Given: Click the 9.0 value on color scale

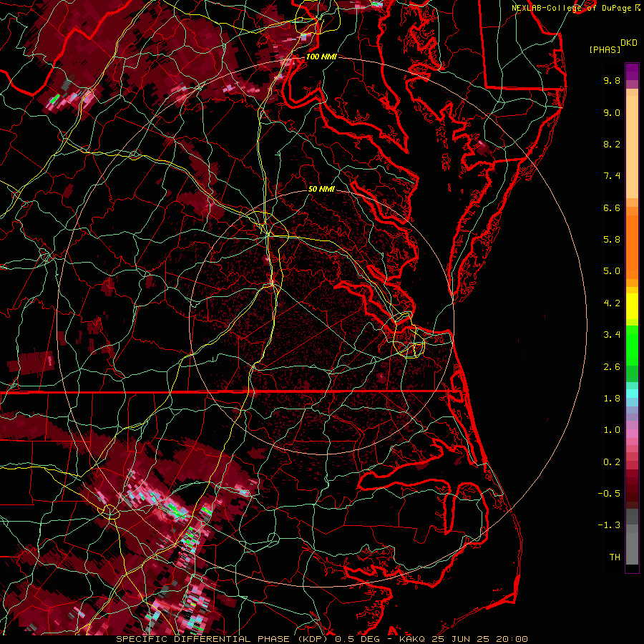Looking at the screenshot, I should (x=612, y=112).
